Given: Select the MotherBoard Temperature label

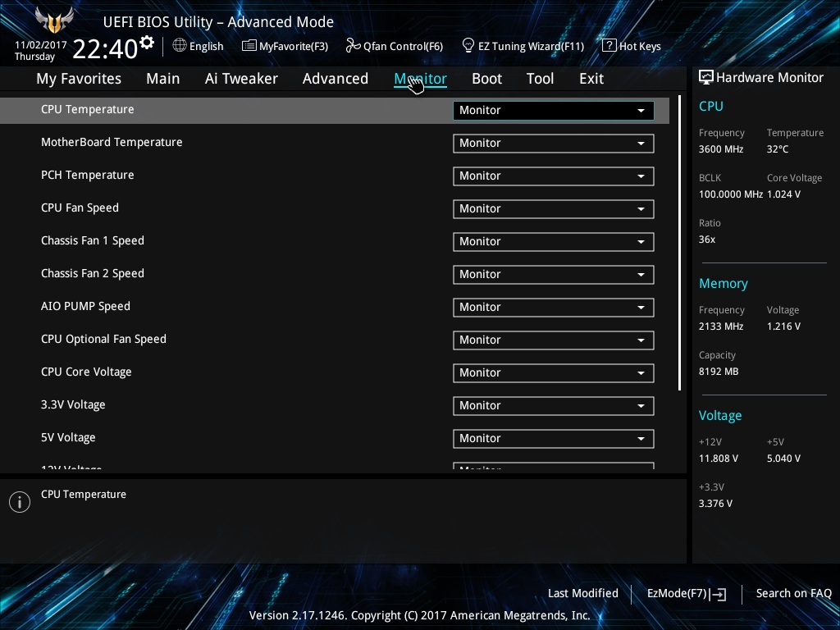Looking at the screenshot, I should click(x=112, y=142).
